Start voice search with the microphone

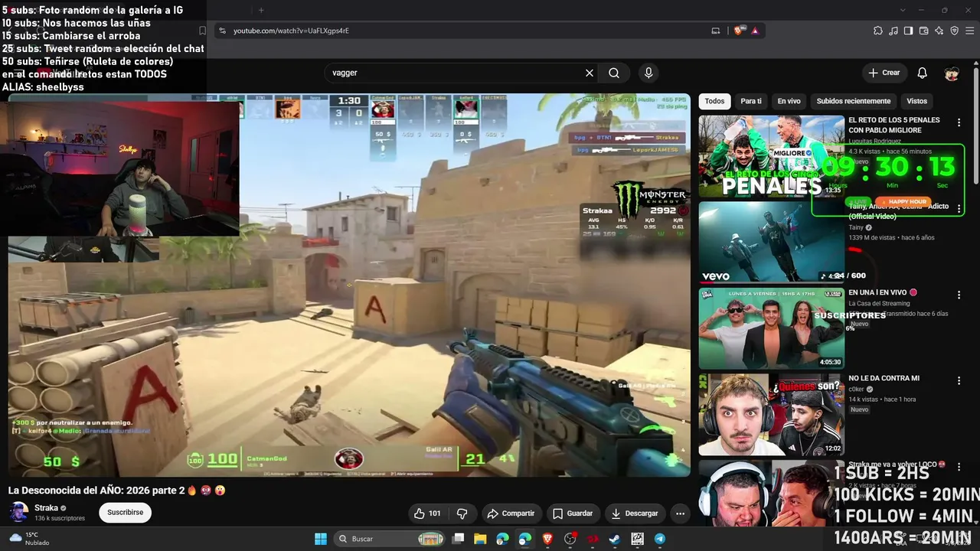tap(648, 73)
